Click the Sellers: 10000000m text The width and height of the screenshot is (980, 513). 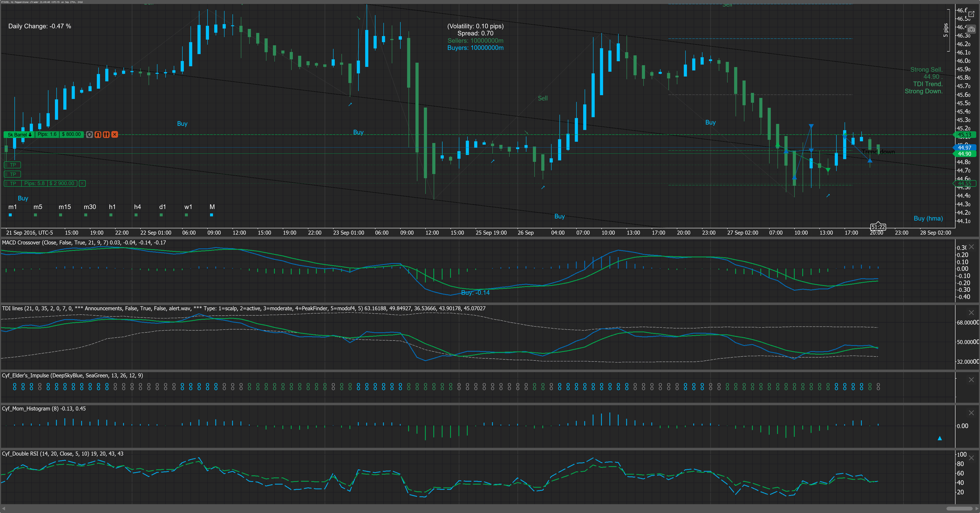coord(475,41)
